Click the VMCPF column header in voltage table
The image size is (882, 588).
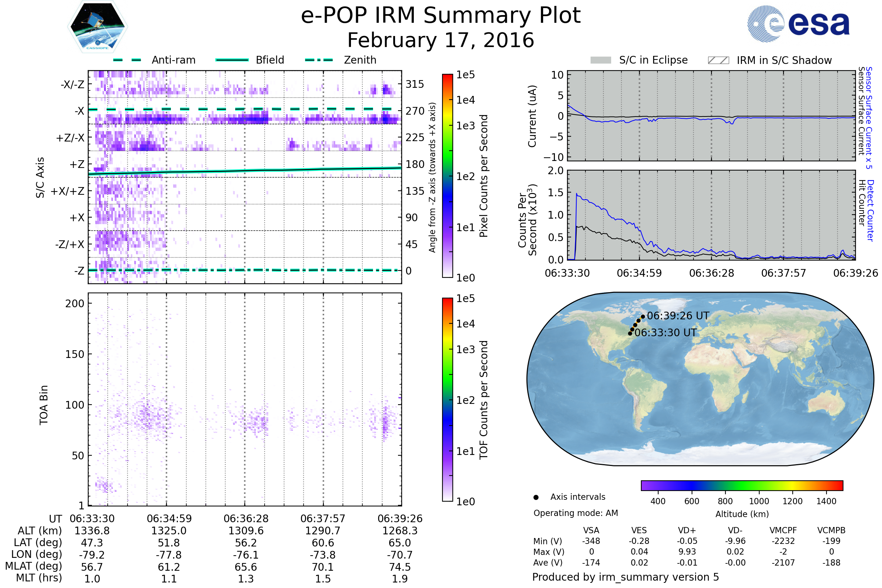pyautogui.click(x=783, y=530)
